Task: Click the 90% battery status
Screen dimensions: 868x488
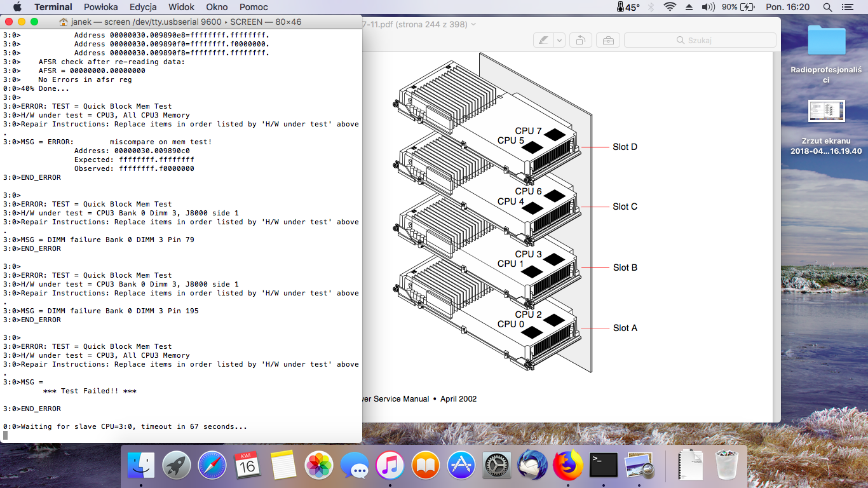Action: coord(739,7)
